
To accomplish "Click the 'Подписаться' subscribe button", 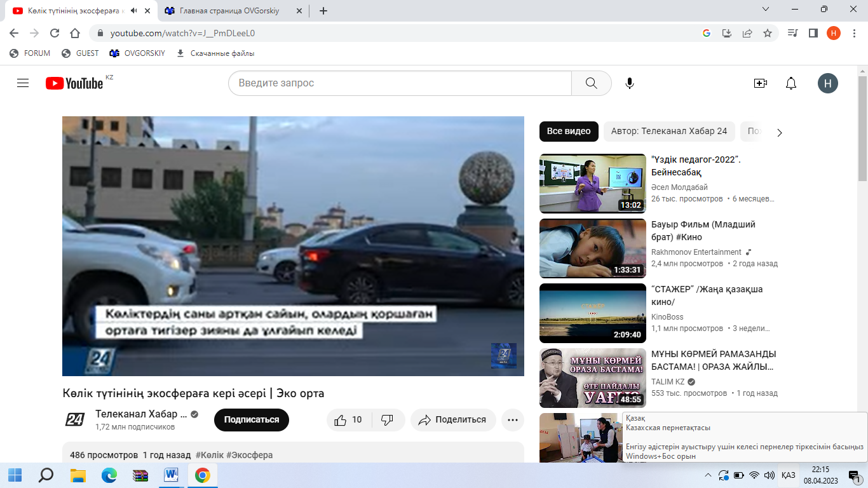I will [252, 420].
